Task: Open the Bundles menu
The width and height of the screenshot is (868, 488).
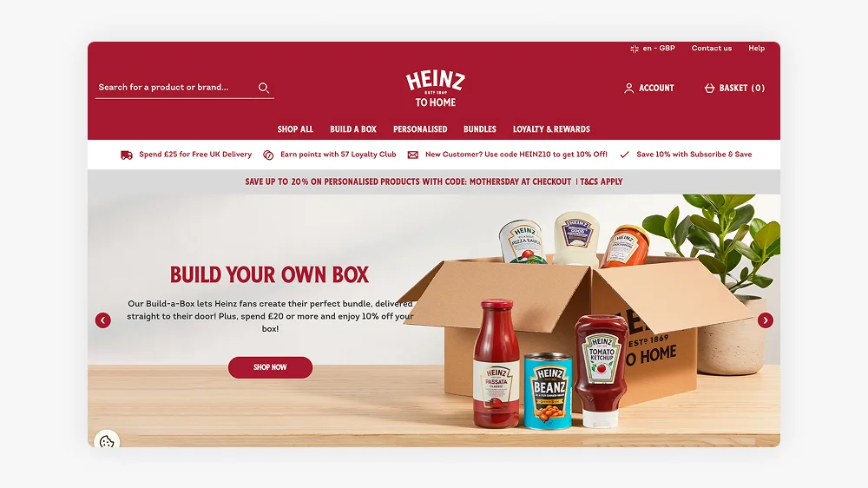Action: (480, 129)
